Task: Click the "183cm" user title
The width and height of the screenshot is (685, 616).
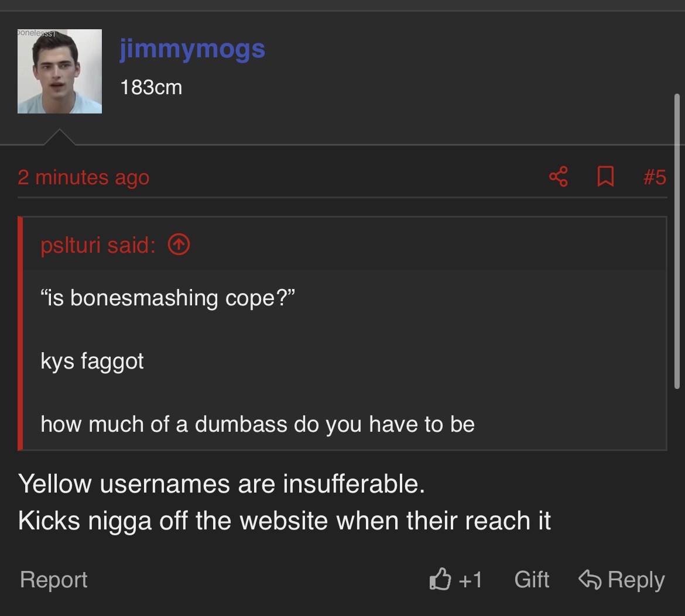Action: click(151, 88)
